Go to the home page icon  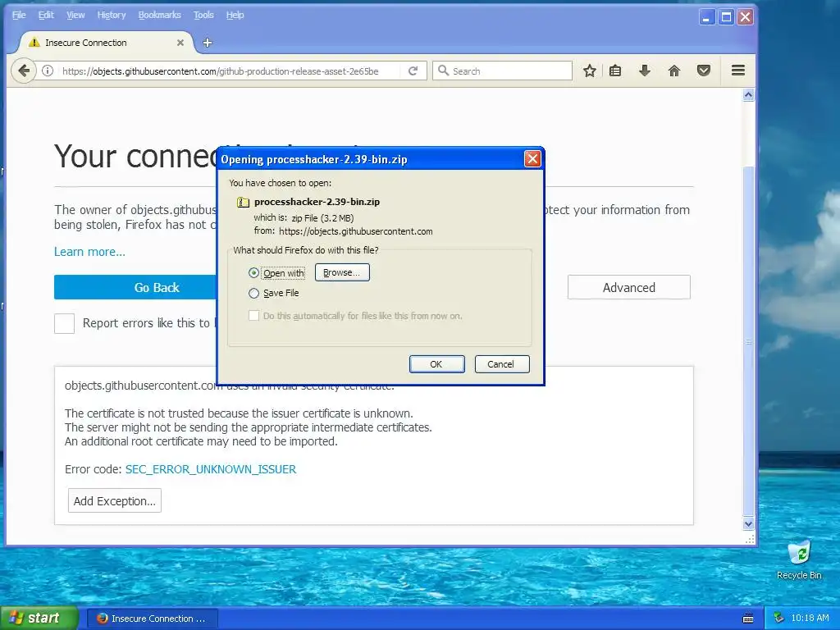coord(674,71)
